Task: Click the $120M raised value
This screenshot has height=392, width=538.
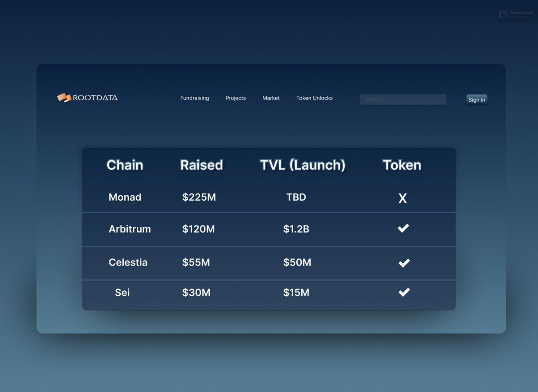Action: [x=199, y=229]
